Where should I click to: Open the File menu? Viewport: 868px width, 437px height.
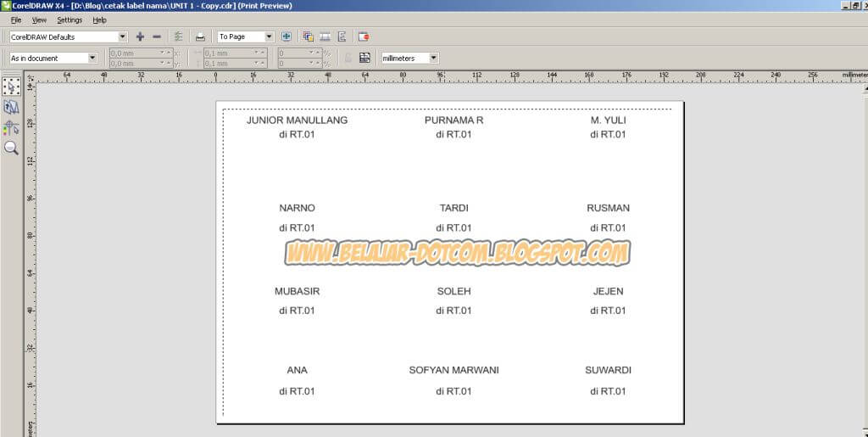point(16,20)
